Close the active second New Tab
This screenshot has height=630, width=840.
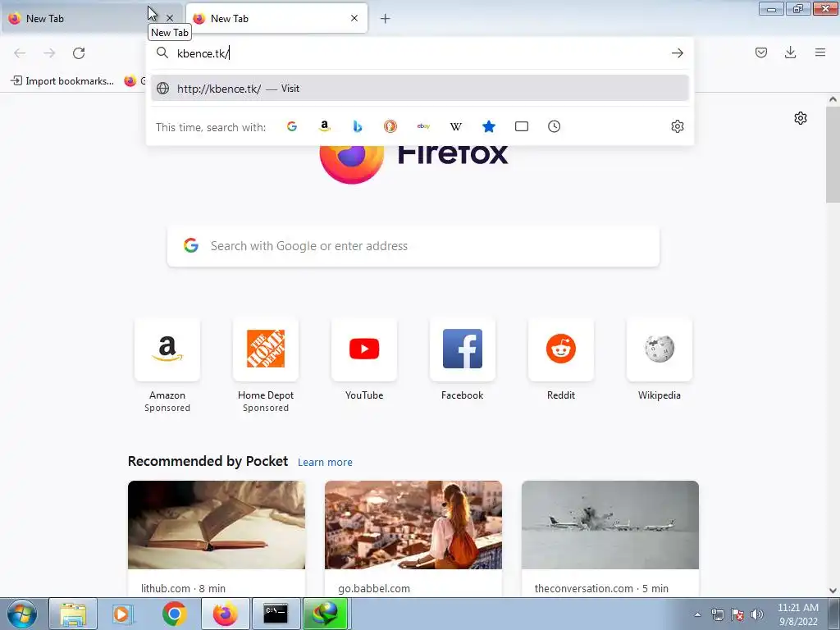click(x=354, y=18)
